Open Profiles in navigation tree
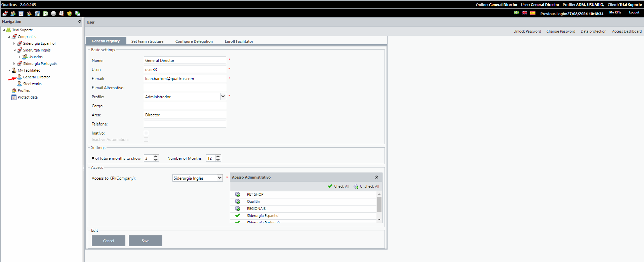644x262 pixels. pyautogui.click(x=24, y=90)
